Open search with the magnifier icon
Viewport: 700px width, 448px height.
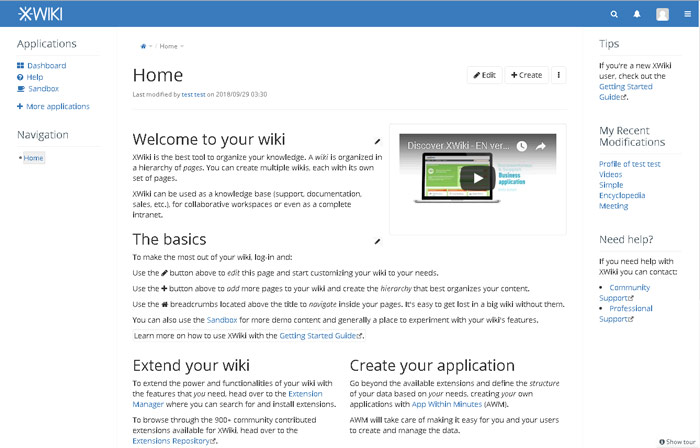(614, 14)
